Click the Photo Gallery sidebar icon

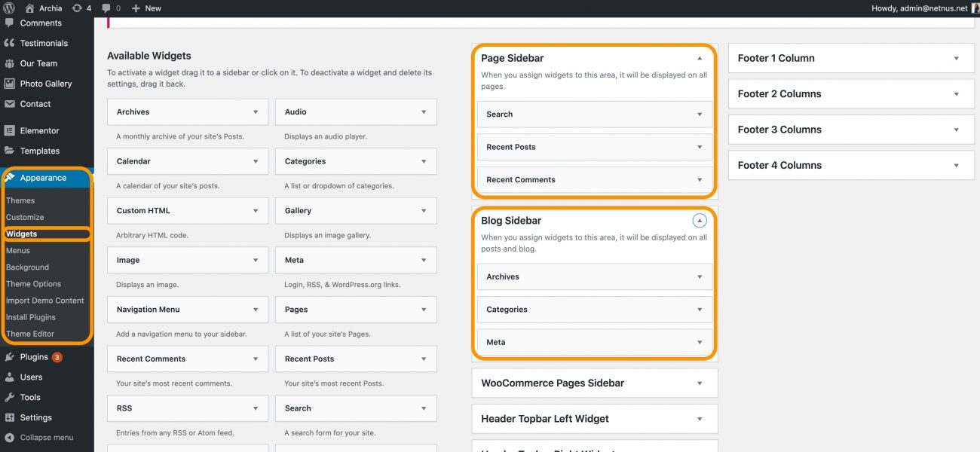click(x=11, y=83)
